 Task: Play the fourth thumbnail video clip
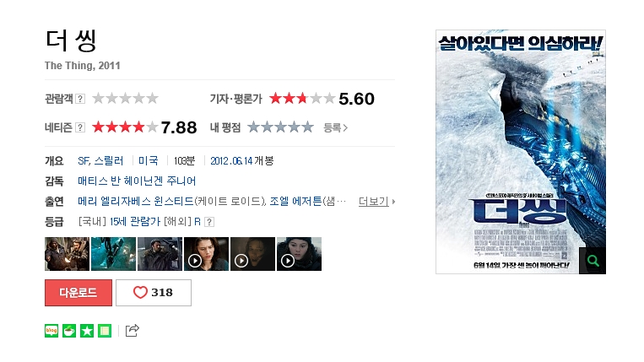[206, 254]
